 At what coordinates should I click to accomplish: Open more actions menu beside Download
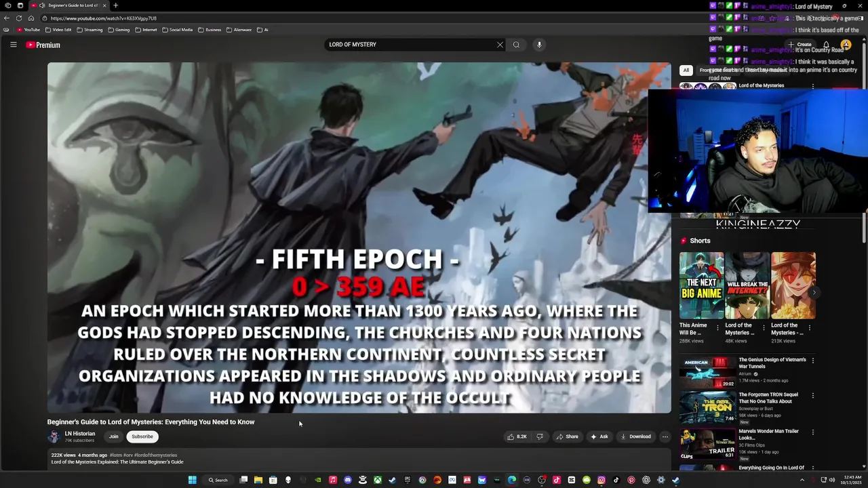point(665,436)
